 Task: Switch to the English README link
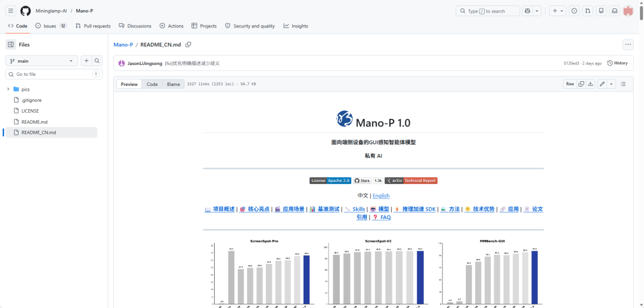point(381,196)
